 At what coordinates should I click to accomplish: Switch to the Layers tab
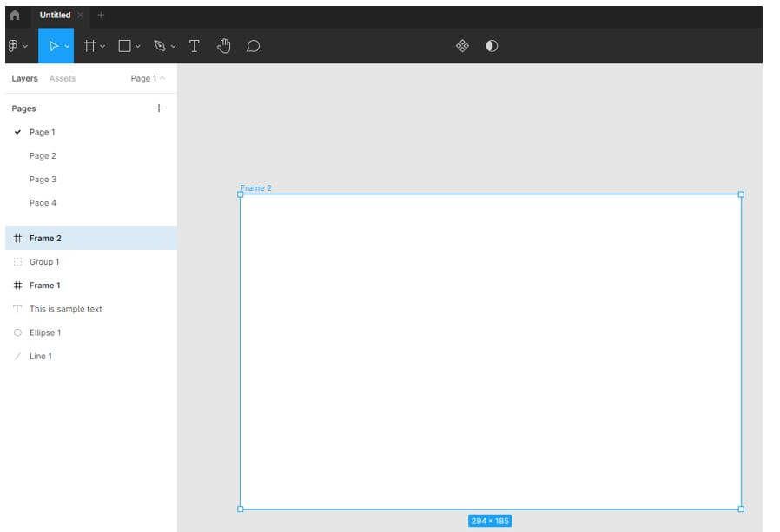coord(24,79)
